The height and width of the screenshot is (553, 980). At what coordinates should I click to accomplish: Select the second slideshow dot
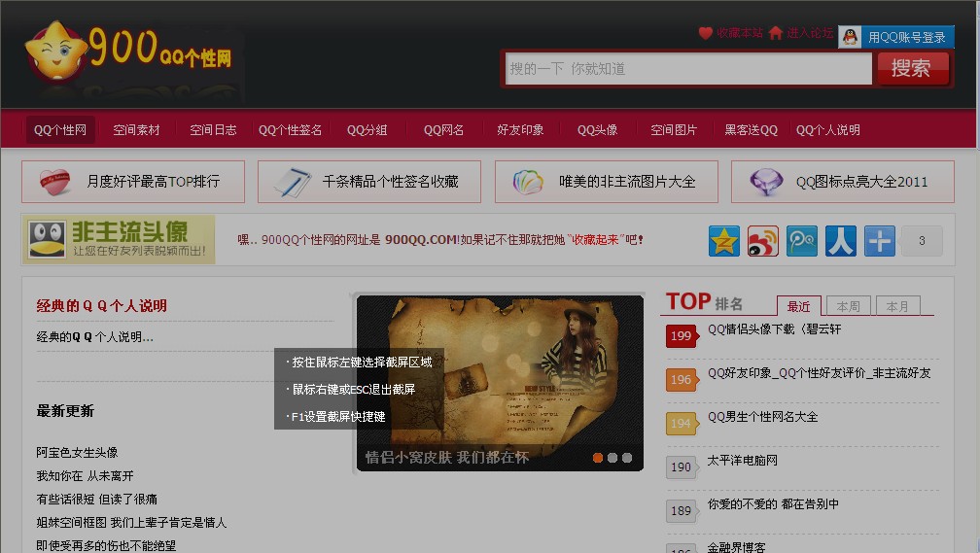pyautogui.click(x=612, y=458)
